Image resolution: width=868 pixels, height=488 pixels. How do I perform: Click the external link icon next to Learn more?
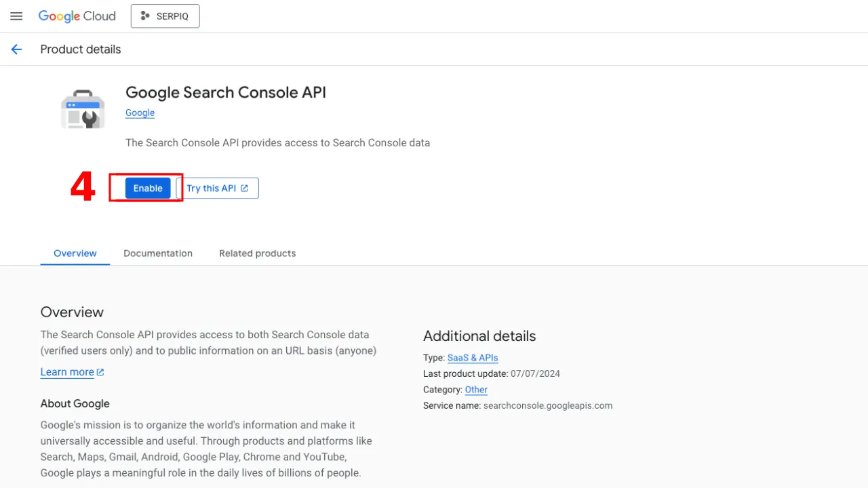click(x=100, y=372)
